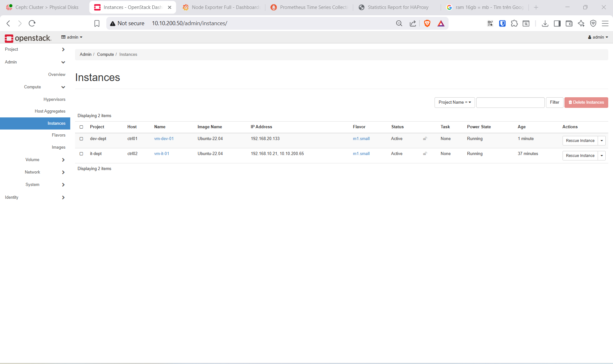Click the OpenStack logo

pos(28,38)
